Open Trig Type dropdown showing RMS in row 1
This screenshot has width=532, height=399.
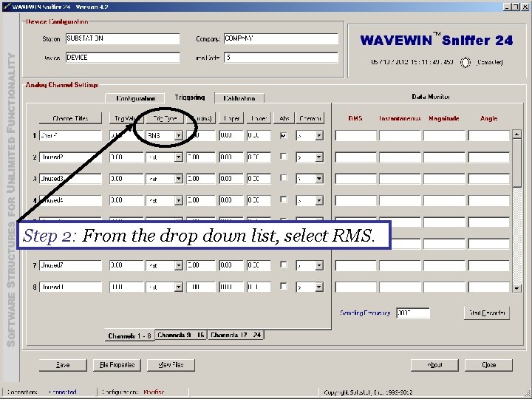click(179, 136)
